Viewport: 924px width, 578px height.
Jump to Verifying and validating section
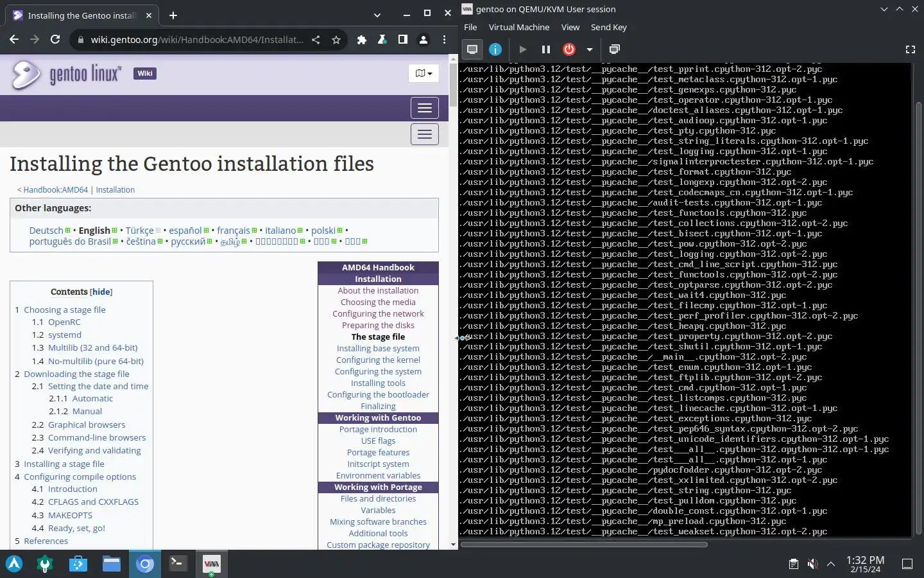coord(94,451)
